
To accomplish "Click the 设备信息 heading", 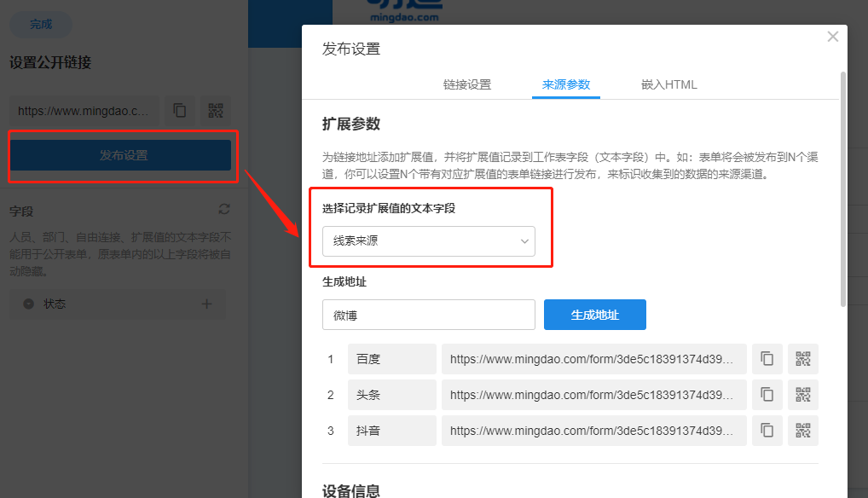I will 351,491.
